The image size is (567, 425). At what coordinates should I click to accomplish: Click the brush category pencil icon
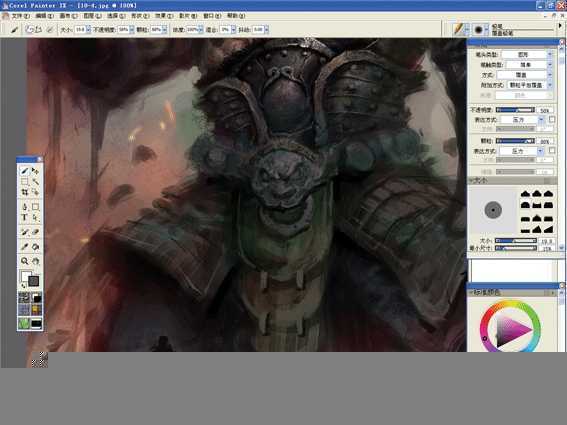459,29
